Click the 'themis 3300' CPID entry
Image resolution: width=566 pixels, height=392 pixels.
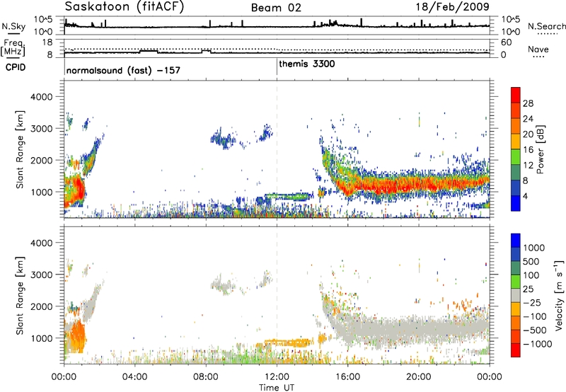tap(307, 64)
